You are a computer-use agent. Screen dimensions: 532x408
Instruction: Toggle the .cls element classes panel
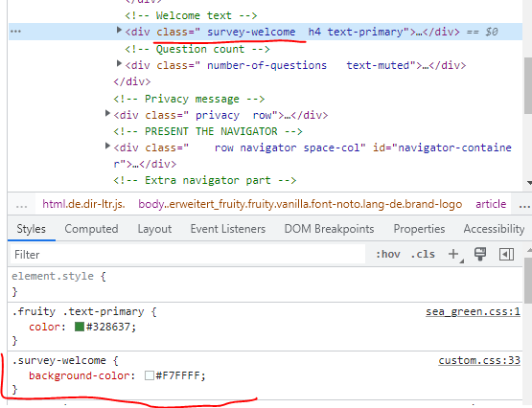[423, 254]
